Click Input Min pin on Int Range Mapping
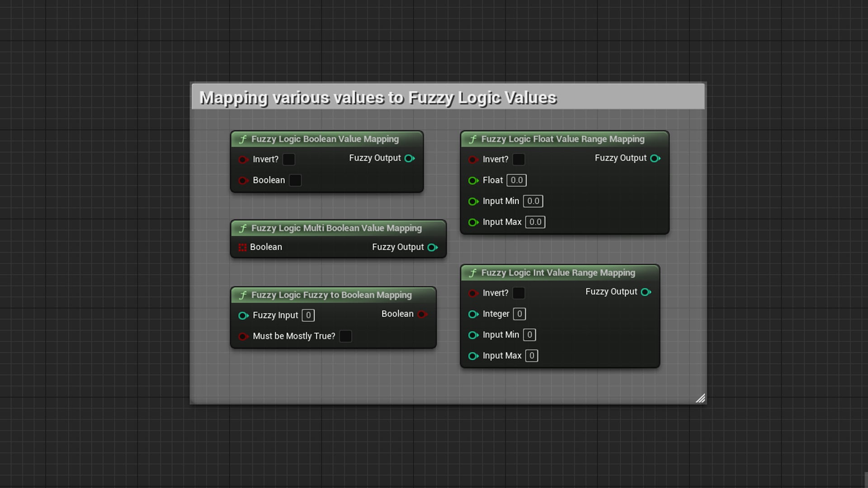The width and height of the screenshot is (868, 488). click(473, 335)
